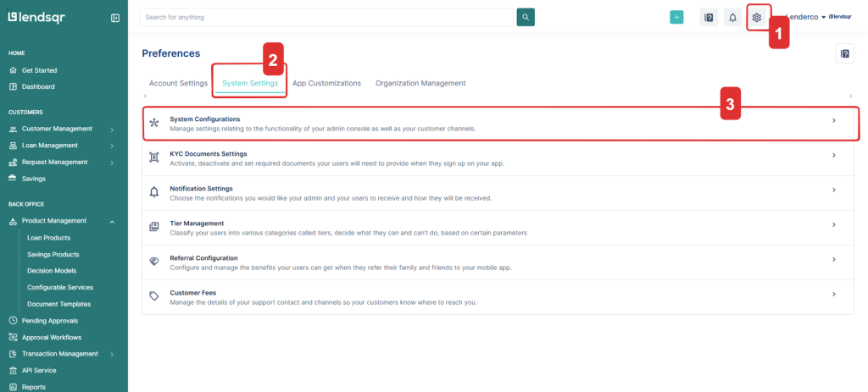Open the Organization Management tab
The height and width of the screenshot is (392, 868).
(x=420, y=83)
